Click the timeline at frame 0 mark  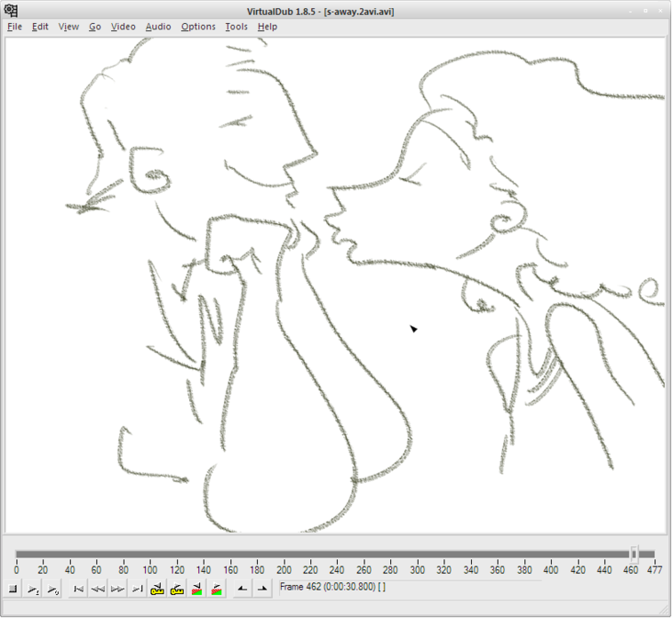pyautogui.click(x=16, y=569)
